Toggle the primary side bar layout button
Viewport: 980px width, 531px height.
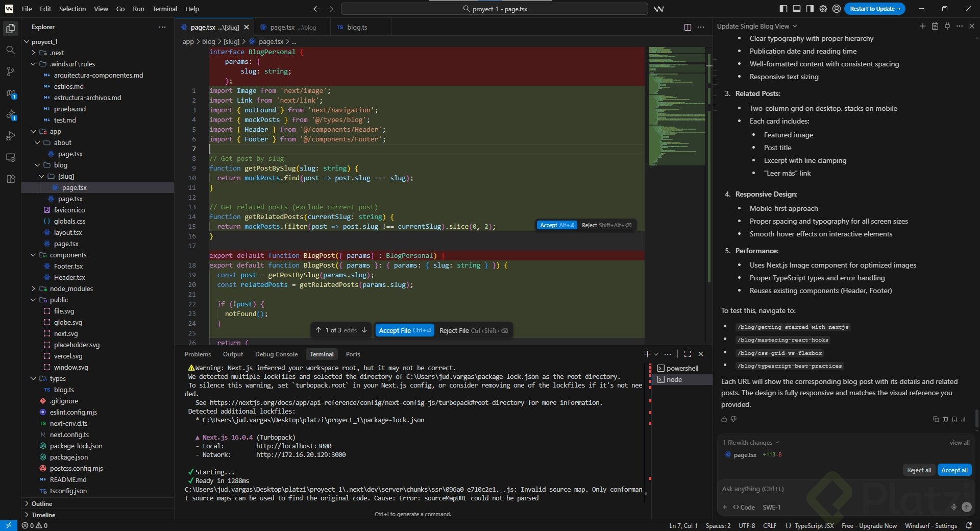point(783,9)
